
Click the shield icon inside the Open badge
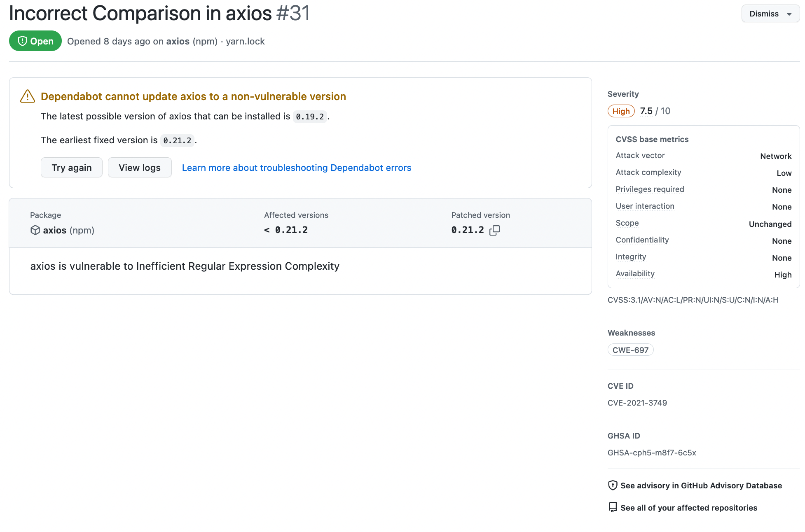(22, 41)
